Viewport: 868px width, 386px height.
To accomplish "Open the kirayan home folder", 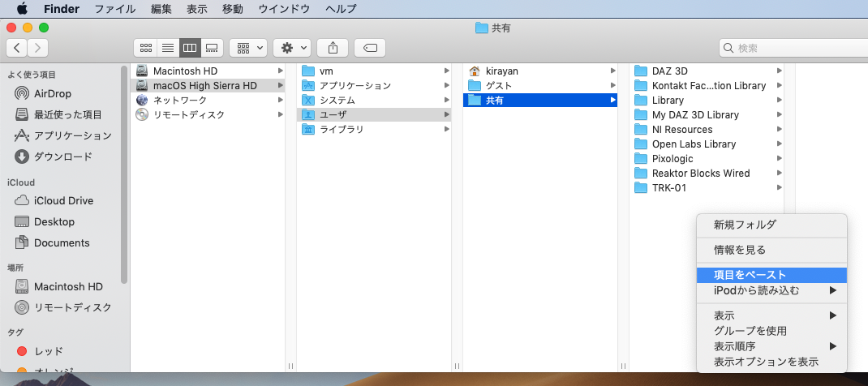I will (540, 71).
